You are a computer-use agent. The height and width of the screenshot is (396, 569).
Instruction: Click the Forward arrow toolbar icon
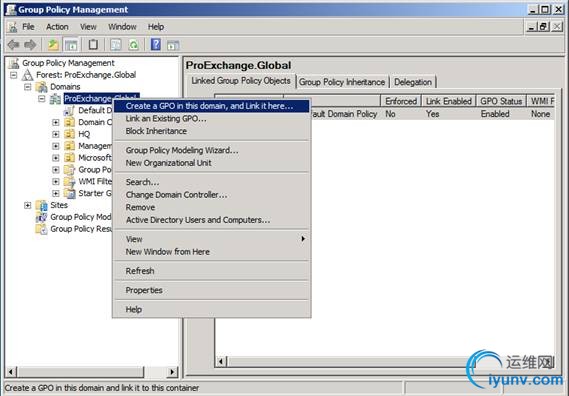tap(30, 45)
